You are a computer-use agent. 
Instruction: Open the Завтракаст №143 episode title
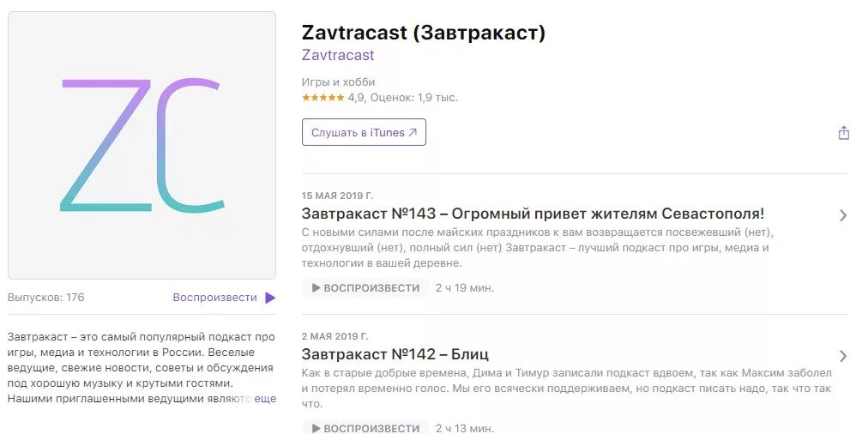click(533, 214)
